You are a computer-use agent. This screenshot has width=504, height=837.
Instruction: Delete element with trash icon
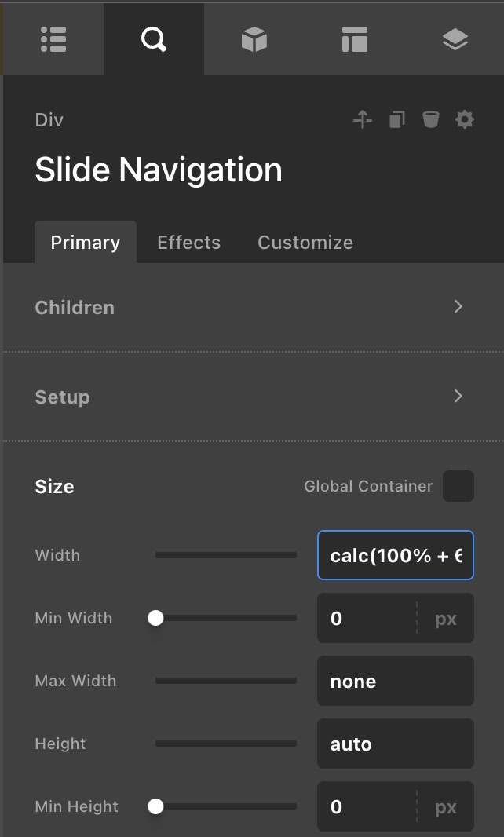430,120
